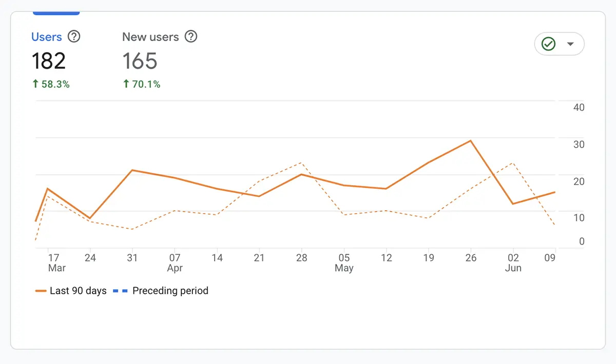Click the 182 users total value

coord(49,61)
